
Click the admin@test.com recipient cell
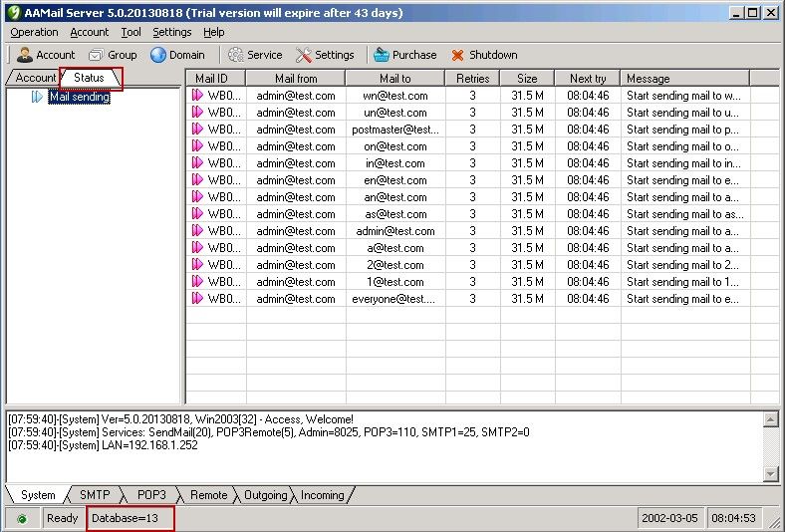(395, 231)
